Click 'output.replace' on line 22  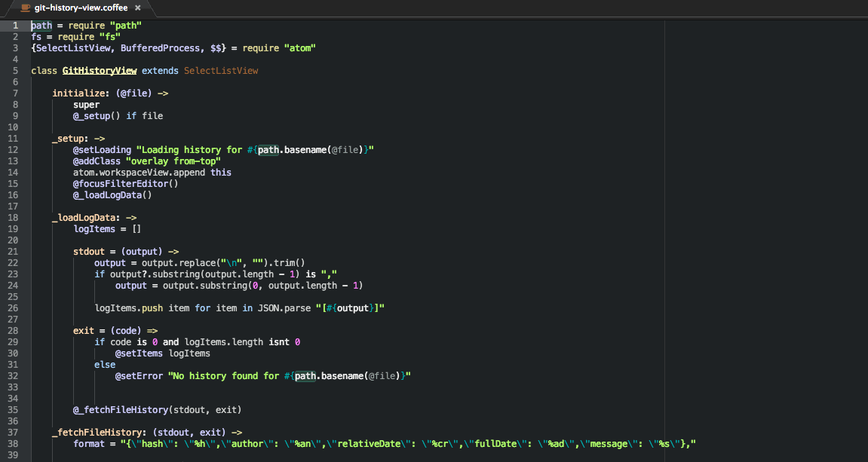[x=178, y=263]
